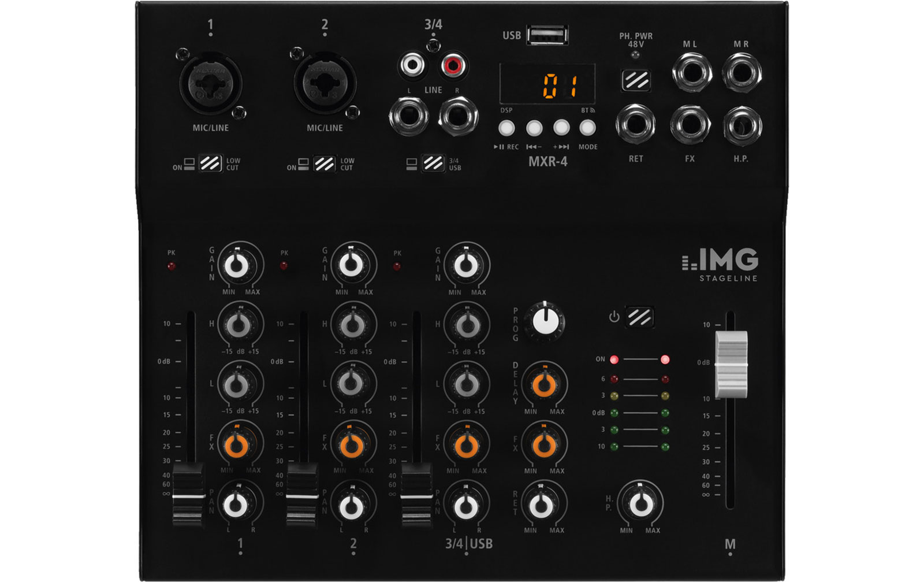924x582 pixels.
Task: Click the IMG Stageline logo
Action: pos(720,265)
